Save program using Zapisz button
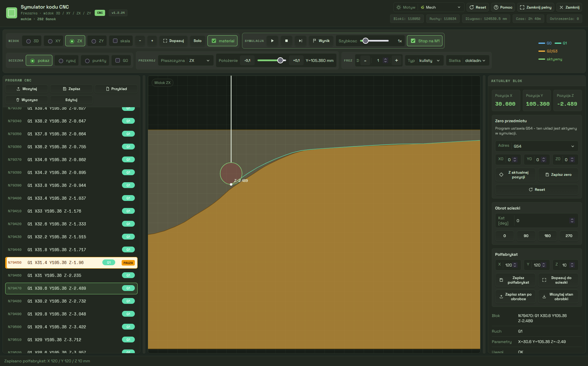The image size is (588, 366). pos(71,89)
